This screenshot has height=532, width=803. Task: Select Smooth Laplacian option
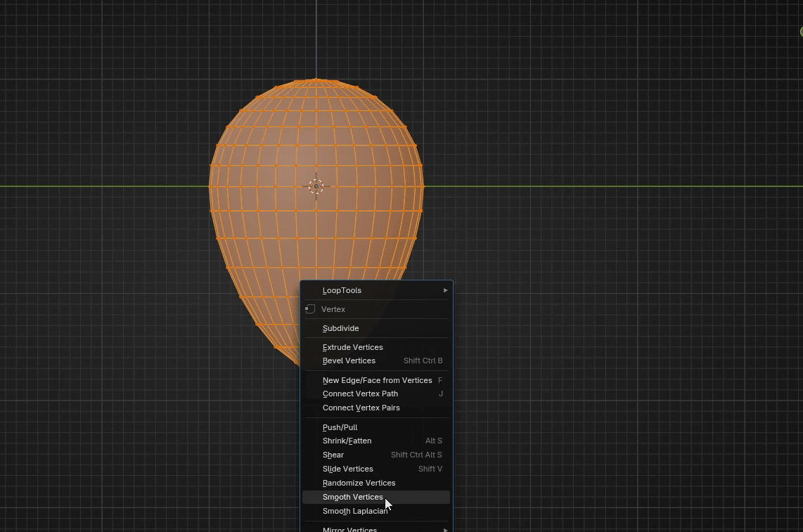(355, 511)
